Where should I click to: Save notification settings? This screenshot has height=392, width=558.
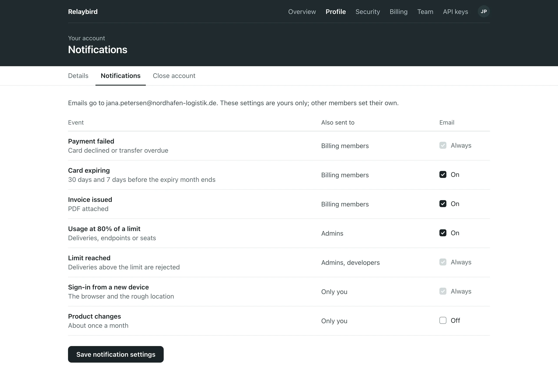click(x=116, y=354)
